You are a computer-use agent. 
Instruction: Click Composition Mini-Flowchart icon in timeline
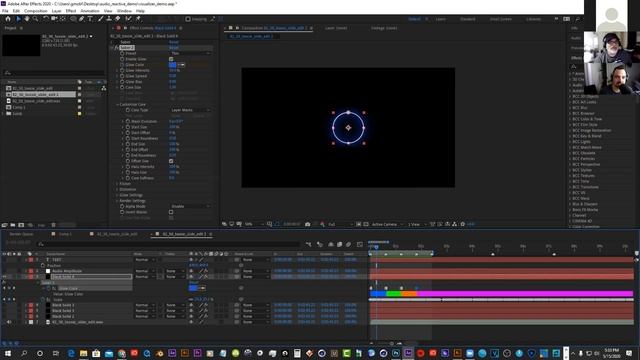309,244
